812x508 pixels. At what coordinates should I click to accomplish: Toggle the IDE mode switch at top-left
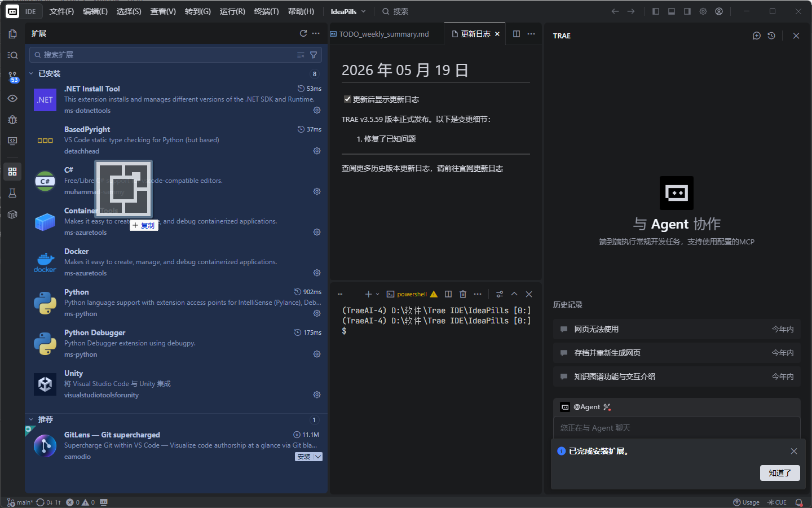click(x=23, y=11)
